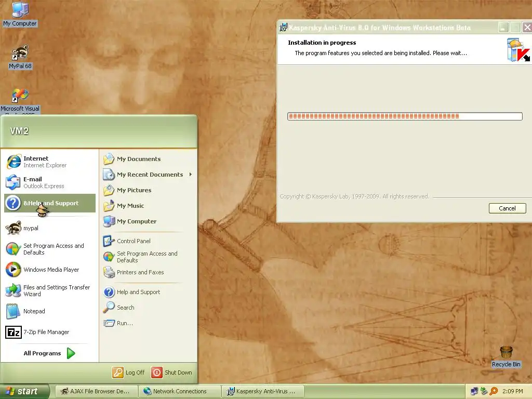Open Outlook Express E-mail entry
Viewport: 532px width, 399px height.
coord(50,182)
